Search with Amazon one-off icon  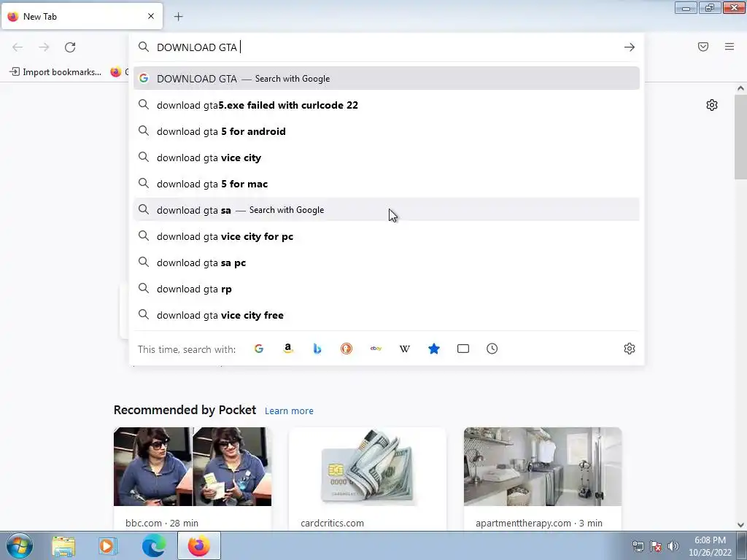coord(287,349)
